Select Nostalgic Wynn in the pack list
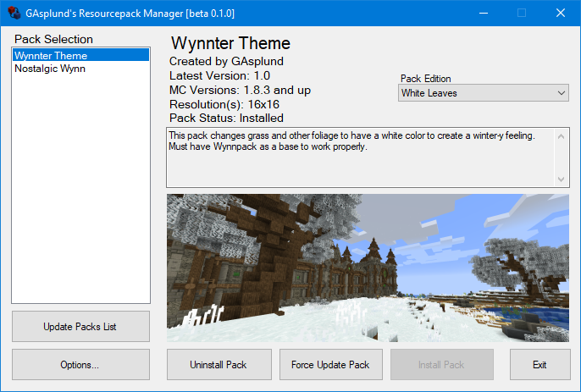The height and width of the screenshot is (392, 581). pyautogui.click(x=49, y=69)
